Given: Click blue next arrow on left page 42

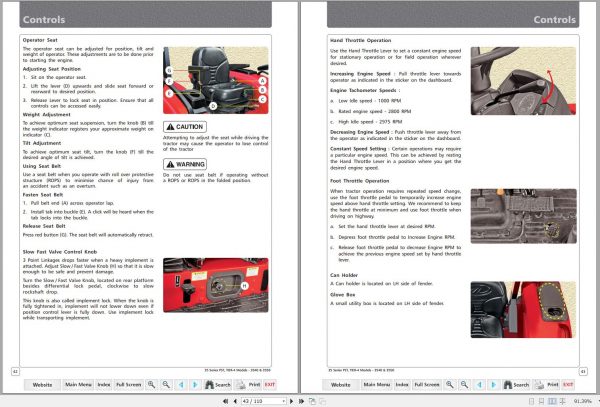Looking at the screenshot, I should pos(195,384).
